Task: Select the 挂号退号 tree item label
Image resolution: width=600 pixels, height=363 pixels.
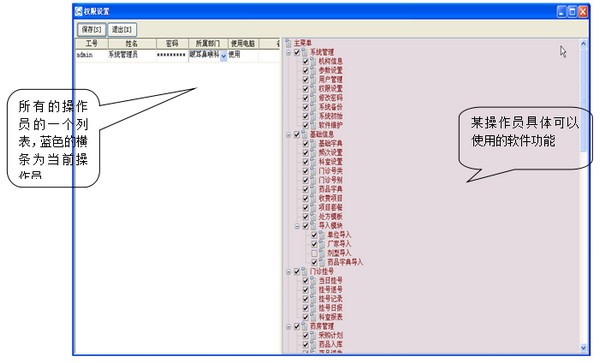Action: 331,290
